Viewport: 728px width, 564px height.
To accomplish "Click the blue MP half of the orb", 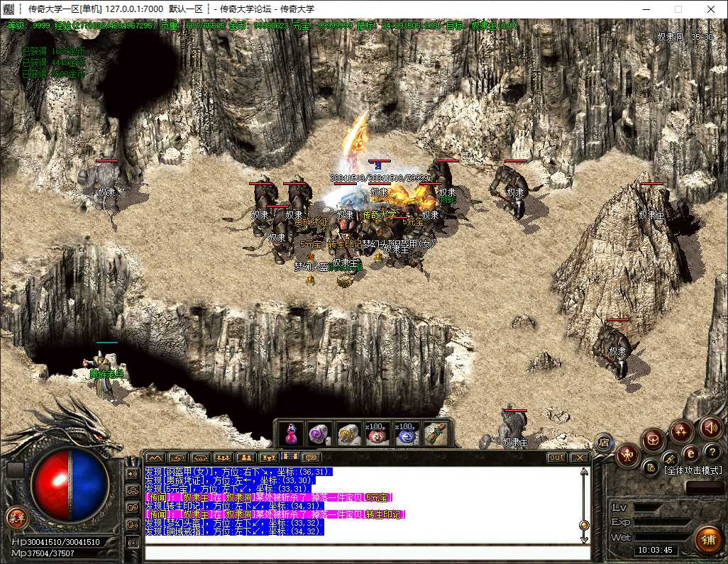I will pos(89,486).
